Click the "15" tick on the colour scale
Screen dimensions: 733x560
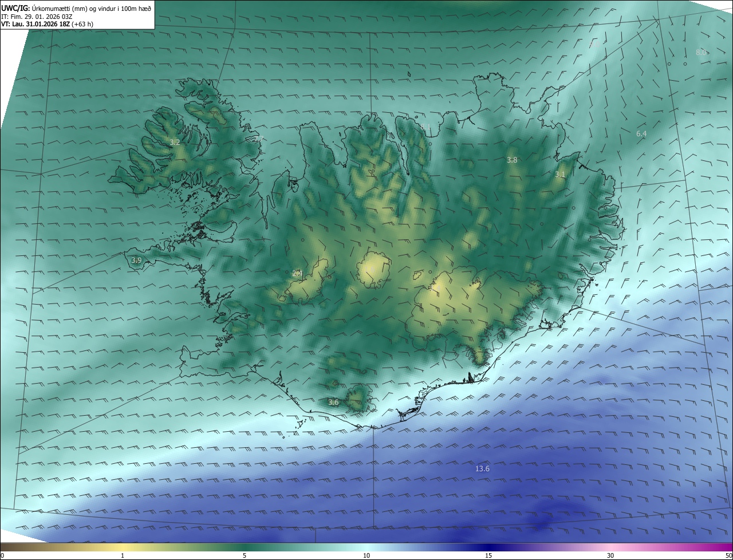coord(488,555)
